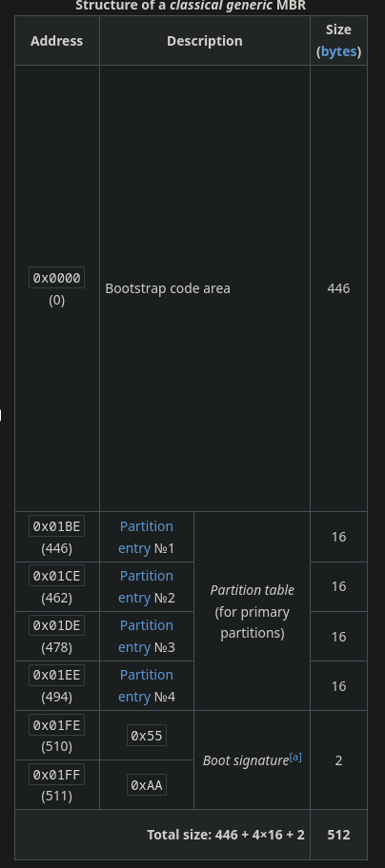Click the 0x01FF address code box
This screenshot has height=868, width=385.
tap(56, 774)
